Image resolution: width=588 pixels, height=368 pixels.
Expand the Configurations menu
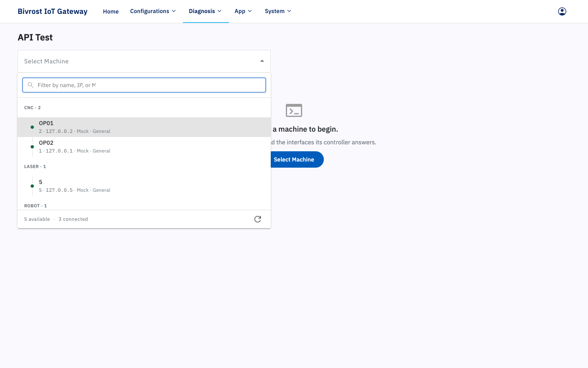[153, 11]
